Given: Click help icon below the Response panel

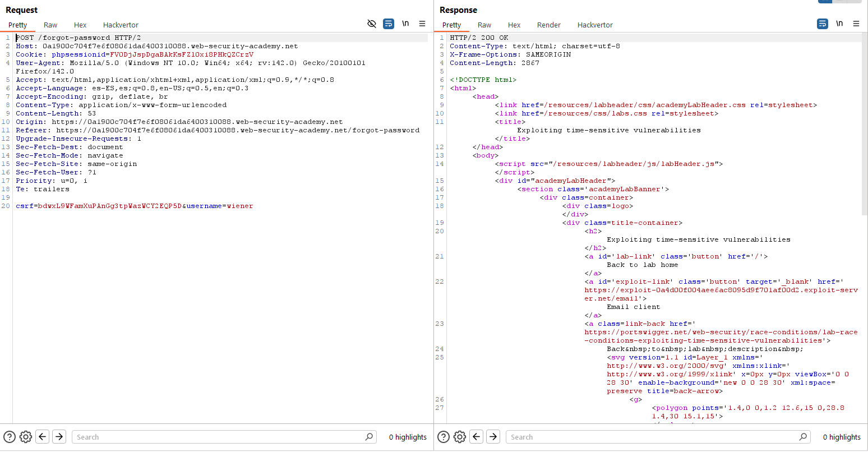Looking at the screenshot, I should click(444, 437).
